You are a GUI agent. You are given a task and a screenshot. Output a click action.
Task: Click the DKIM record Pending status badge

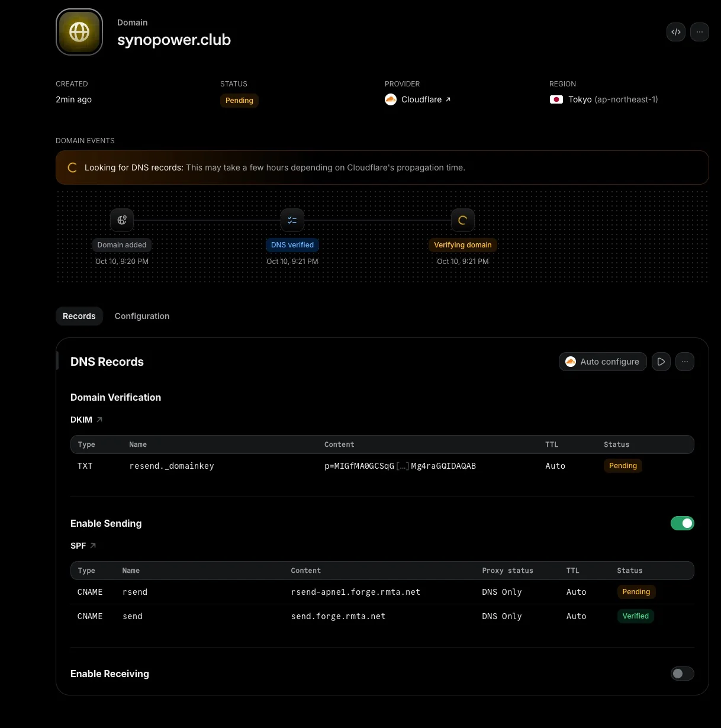[623, 466]
